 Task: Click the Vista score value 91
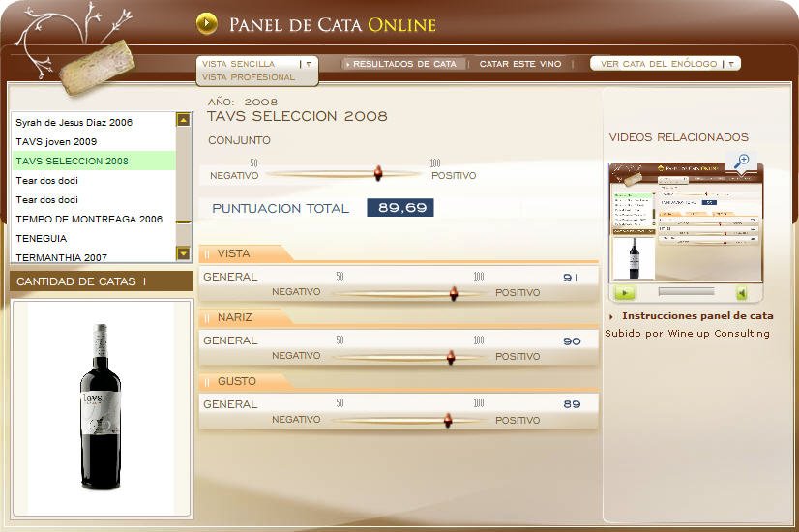coord(571,278)
